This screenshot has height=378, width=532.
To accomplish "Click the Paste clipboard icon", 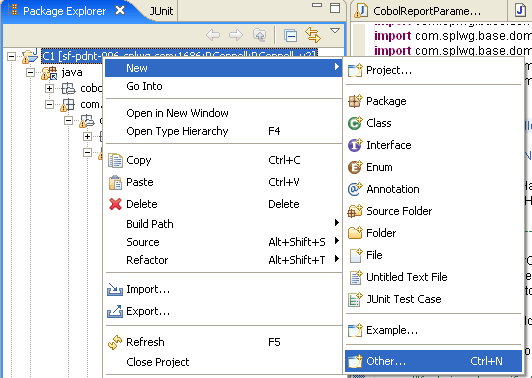I will click(115, 182).
